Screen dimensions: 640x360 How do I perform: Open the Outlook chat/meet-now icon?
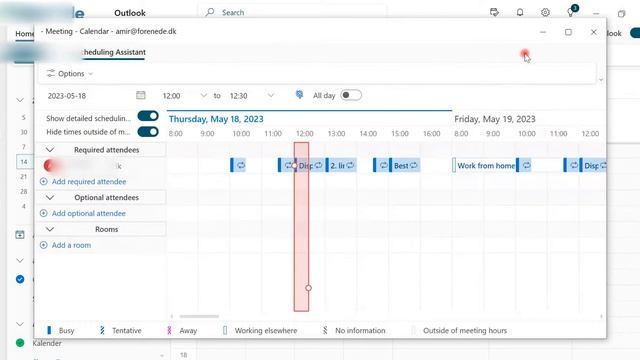[494, 13]
